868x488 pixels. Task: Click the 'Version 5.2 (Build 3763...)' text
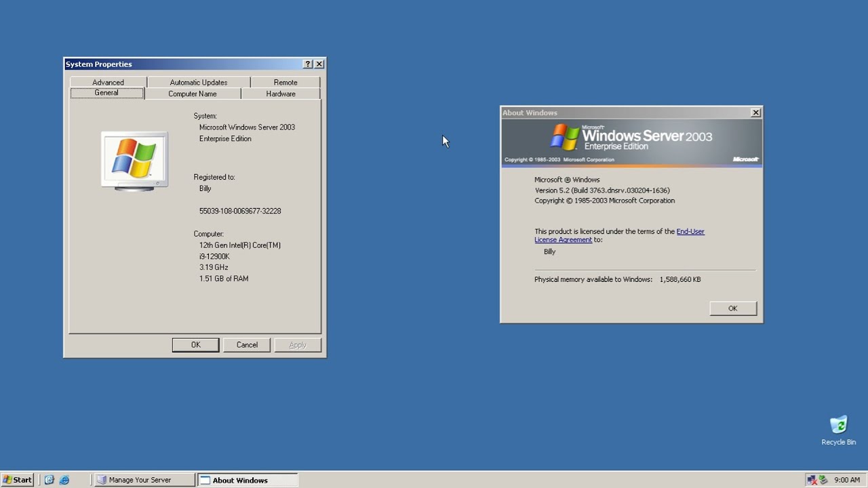pos(602,190)
